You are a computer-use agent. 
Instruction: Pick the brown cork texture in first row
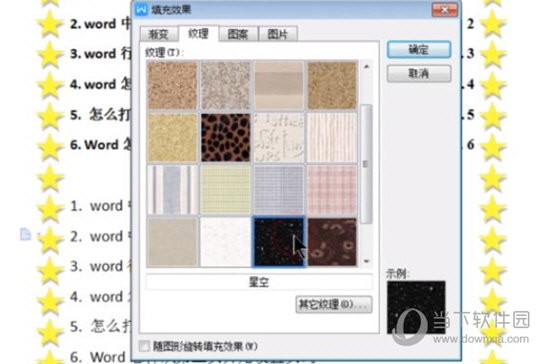tap(172, 85)
